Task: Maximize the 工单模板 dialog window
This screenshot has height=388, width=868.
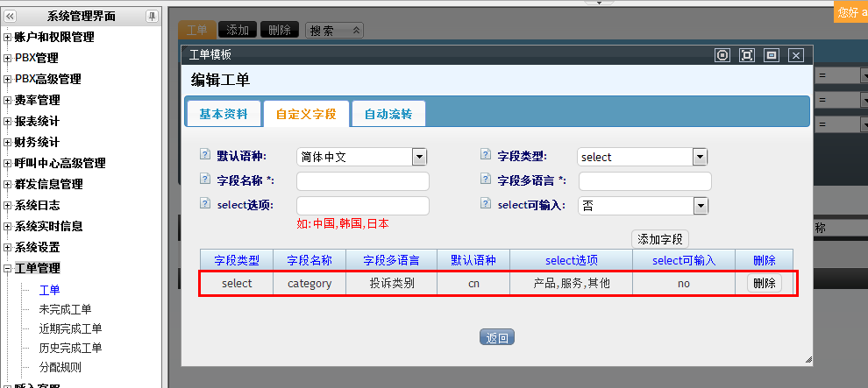Action: 747,55
